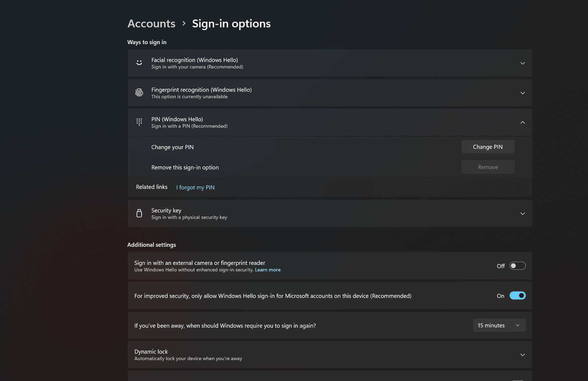This screenshot has width=588, height=381.
Task: Click the Facial recognition smiley face icon
Action: [139, 63]
